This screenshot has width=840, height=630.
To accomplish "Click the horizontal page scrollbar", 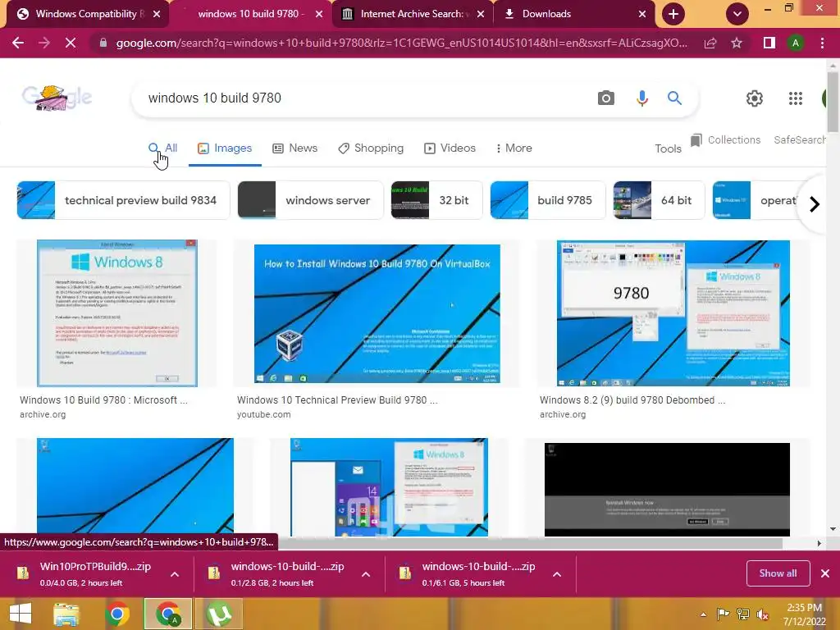I will click(x=531, y=543).
